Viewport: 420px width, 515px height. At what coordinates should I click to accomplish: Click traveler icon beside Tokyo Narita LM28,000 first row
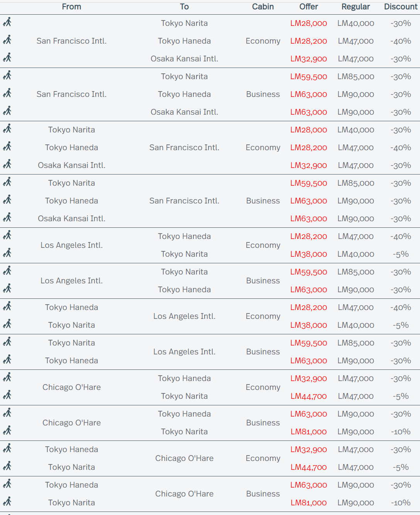coord(7,22)
